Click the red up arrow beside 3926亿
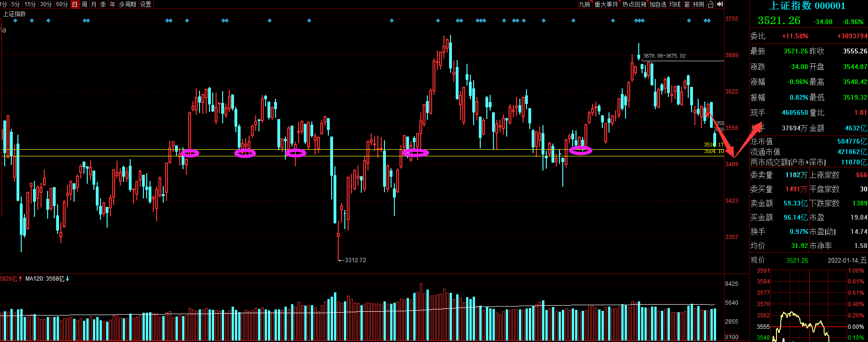The width and height of the screenshot is (868, 342). point(20,279)
